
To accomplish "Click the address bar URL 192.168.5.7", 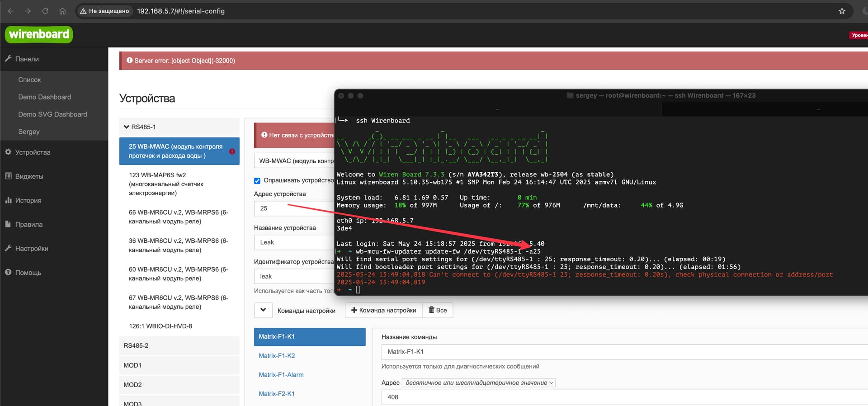I will tap(180, 11).
